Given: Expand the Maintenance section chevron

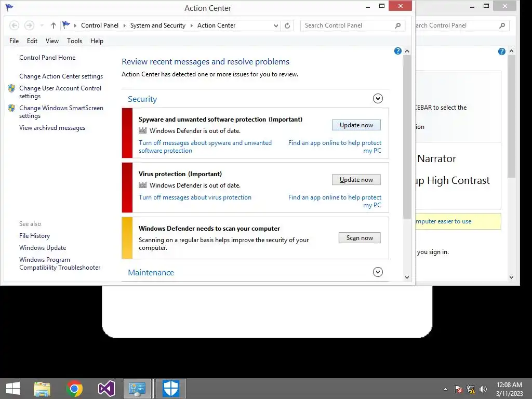Looking at the screenshot, I should (x=378, y=272).
